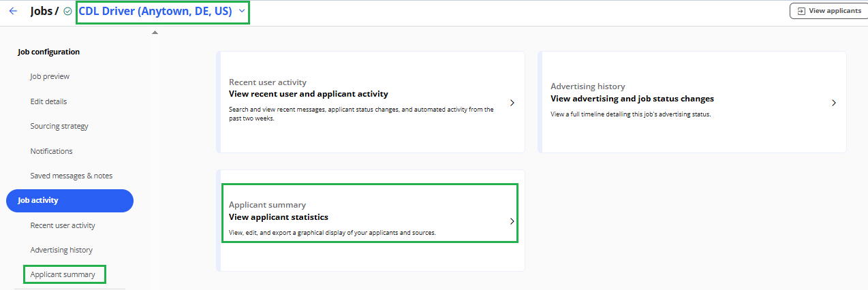Open the Advertising history card chevron
868x290 pixels.
pyautogui.click(x=834, y=103)
